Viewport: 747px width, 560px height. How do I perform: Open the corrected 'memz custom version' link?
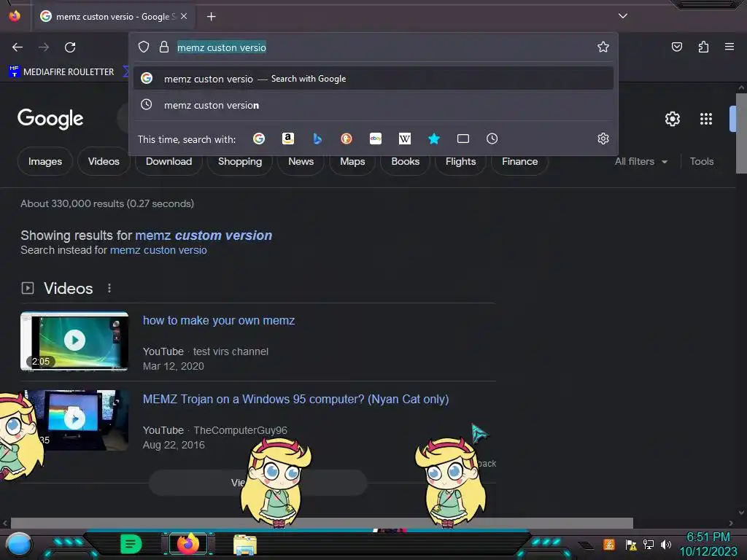[204, 236]
